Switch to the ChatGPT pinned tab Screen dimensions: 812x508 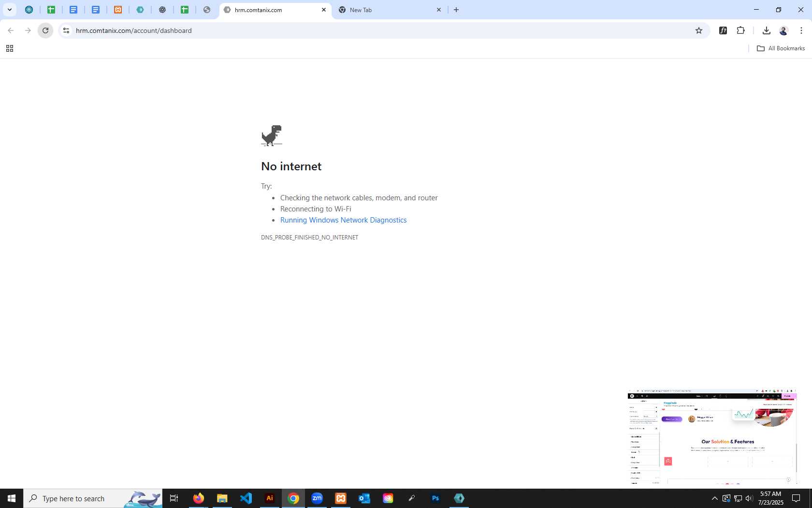coord(162,10)
